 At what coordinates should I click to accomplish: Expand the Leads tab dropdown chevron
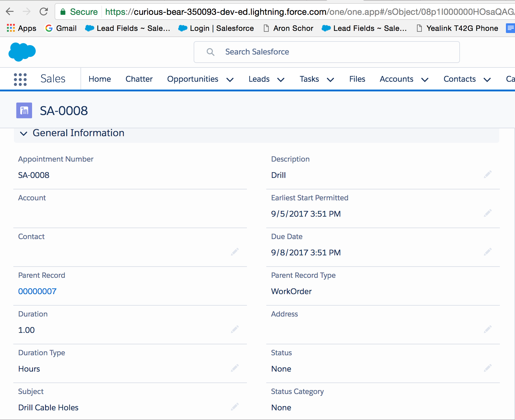tap(281, 80)
